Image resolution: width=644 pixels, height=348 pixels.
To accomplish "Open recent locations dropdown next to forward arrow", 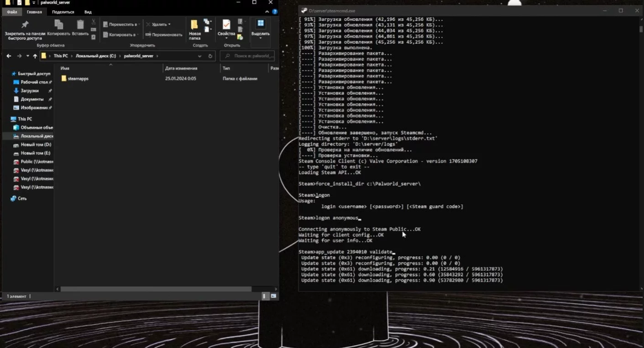I will [x=28, y=56].
